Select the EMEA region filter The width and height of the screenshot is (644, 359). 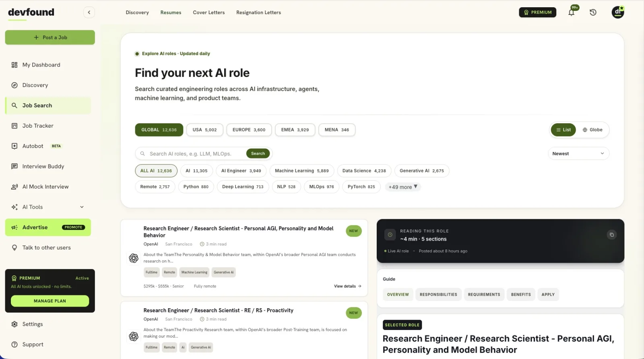(295, 130)
